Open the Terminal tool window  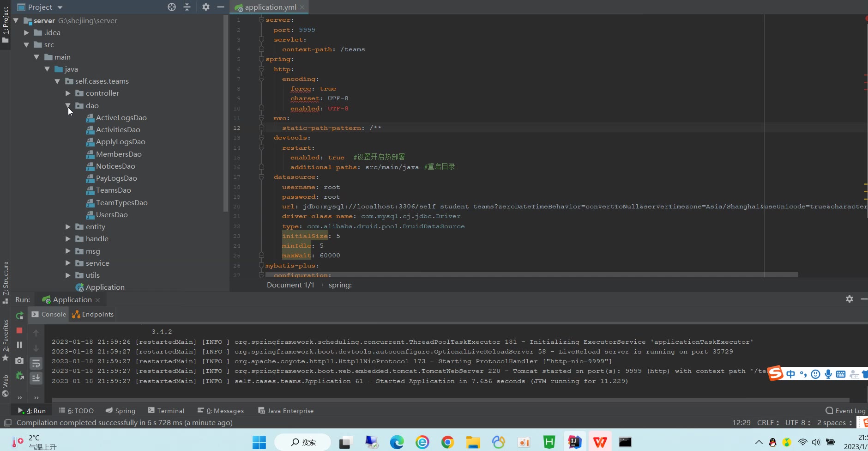pos(166,411)
